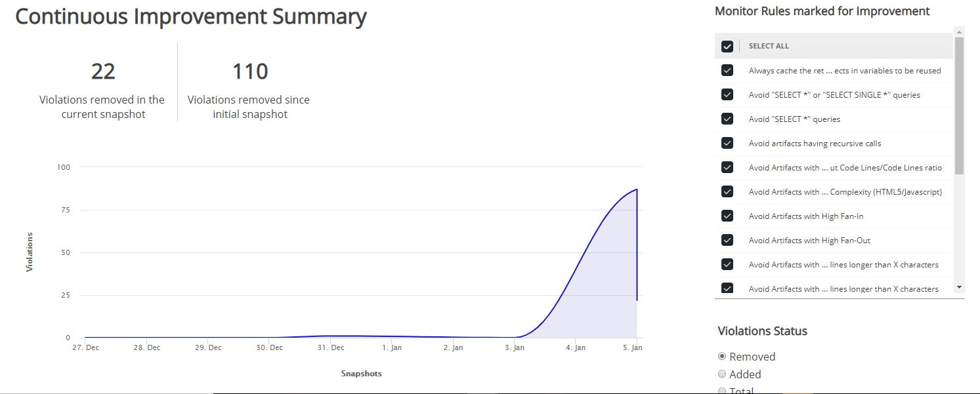Click the 5. Jan peak on chart line
This screenshot has width=980, height=394.
pyautogui.click(x=637, y=189)
